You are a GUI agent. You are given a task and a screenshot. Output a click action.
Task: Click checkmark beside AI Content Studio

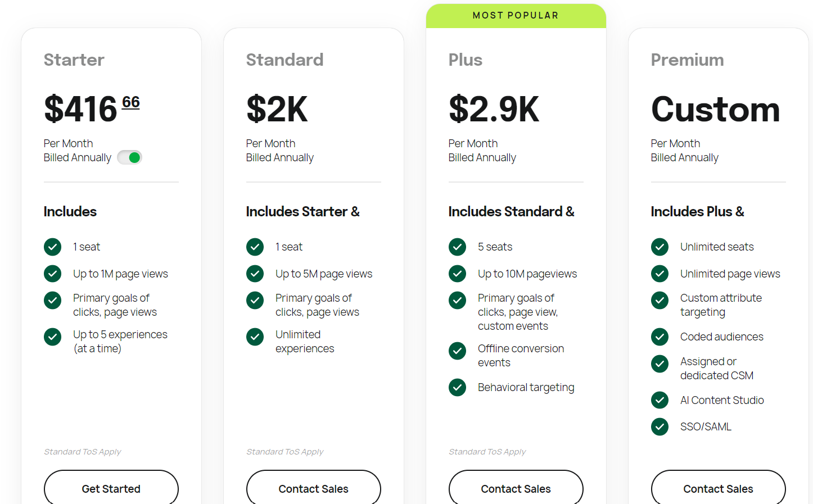pyautogui.click(x=660, y=400)
